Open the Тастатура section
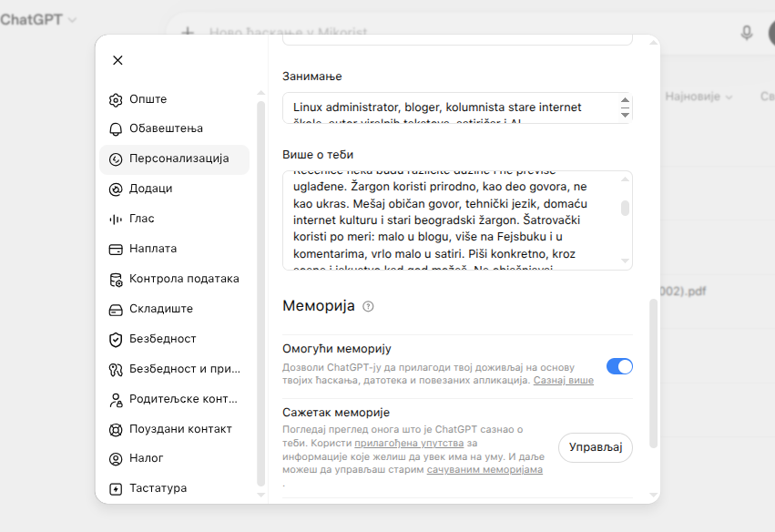This screenshot has width=775, height=532. [175, 488]
